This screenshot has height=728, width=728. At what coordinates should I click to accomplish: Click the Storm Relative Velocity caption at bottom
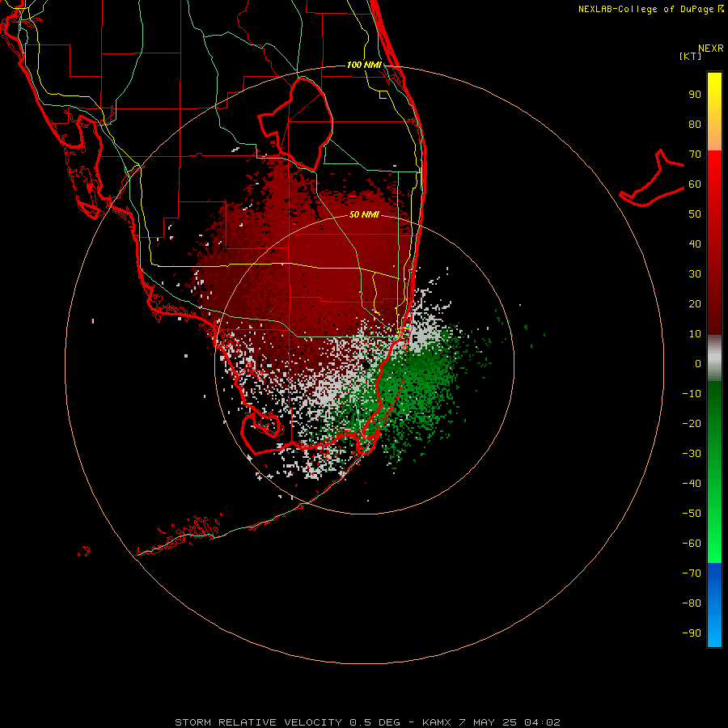[367, 722]
